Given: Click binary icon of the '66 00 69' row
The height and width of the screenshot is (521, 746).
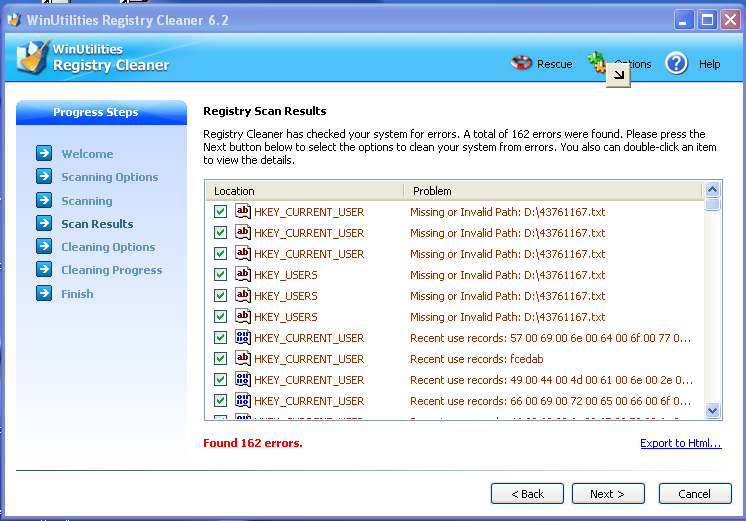Looking at the screenshot, I should tap(243, 400).
